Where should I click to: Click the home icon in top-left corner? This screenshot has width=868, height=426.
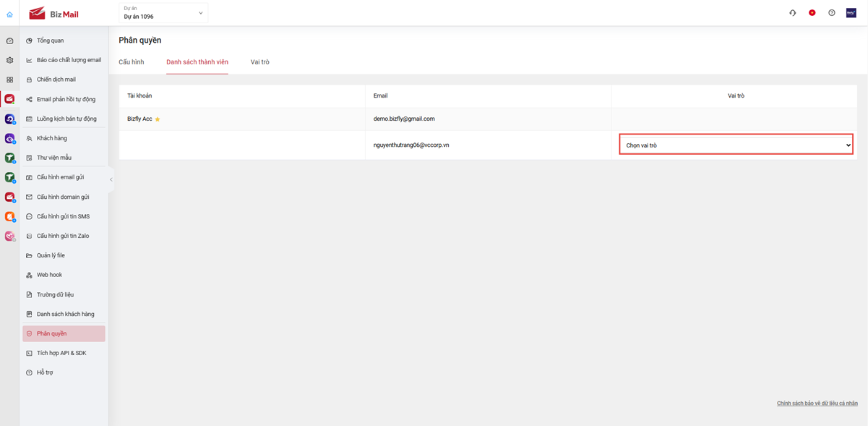coord(9,14)
